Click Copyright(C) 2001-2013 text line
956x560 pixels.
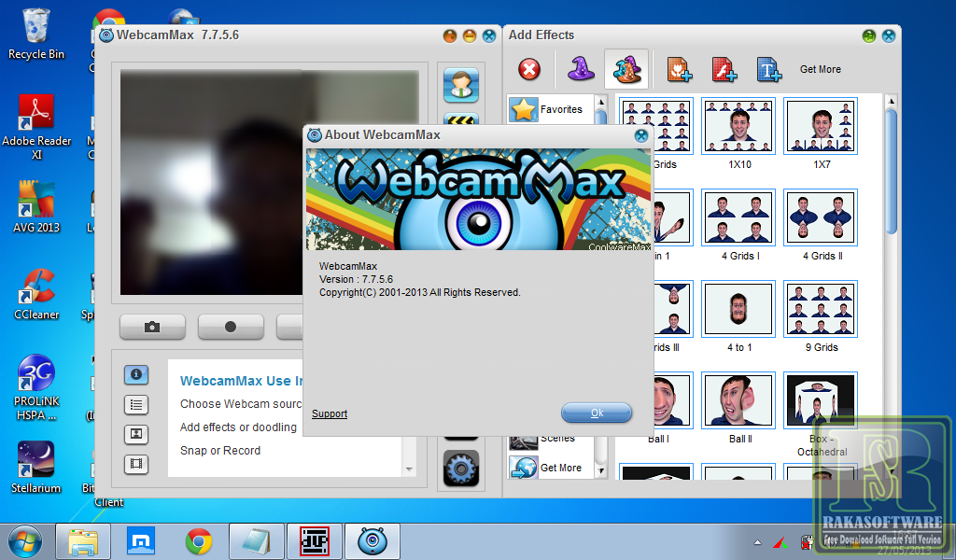[x=419, y=292]
